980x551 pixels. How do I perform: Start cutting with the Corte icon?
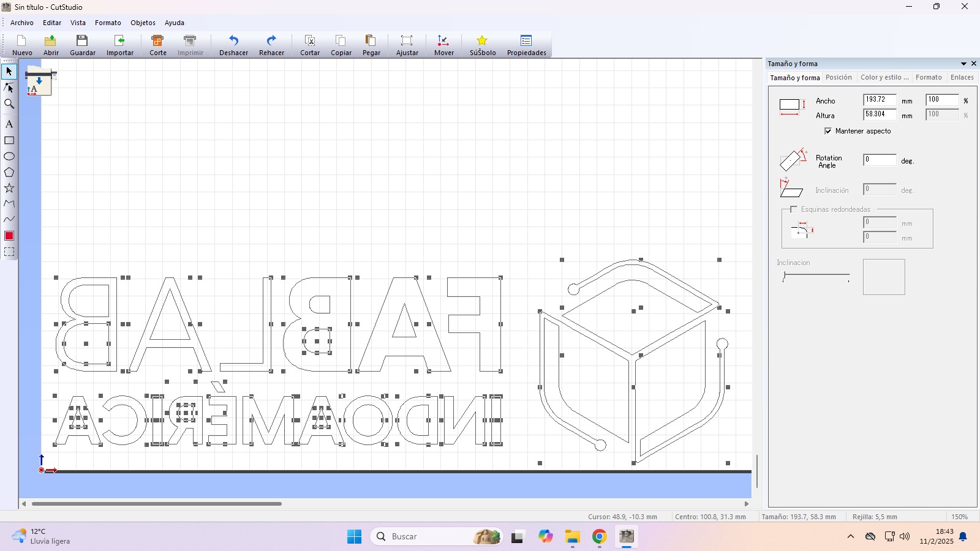coord(157,45)
